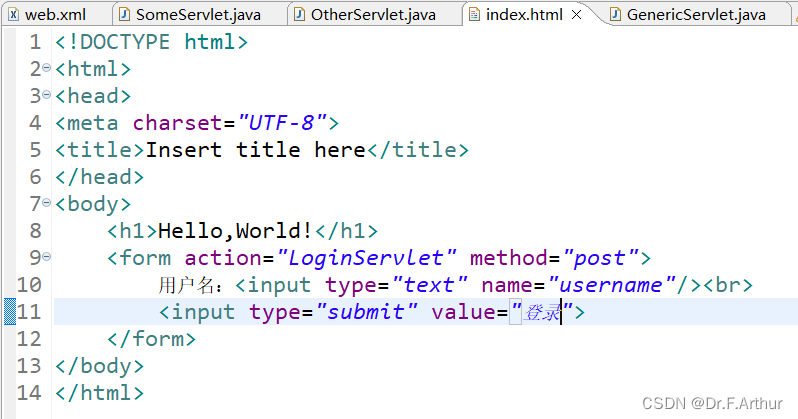
Task: Click the "UTF-8" charset value
Action: coord(281,123)
